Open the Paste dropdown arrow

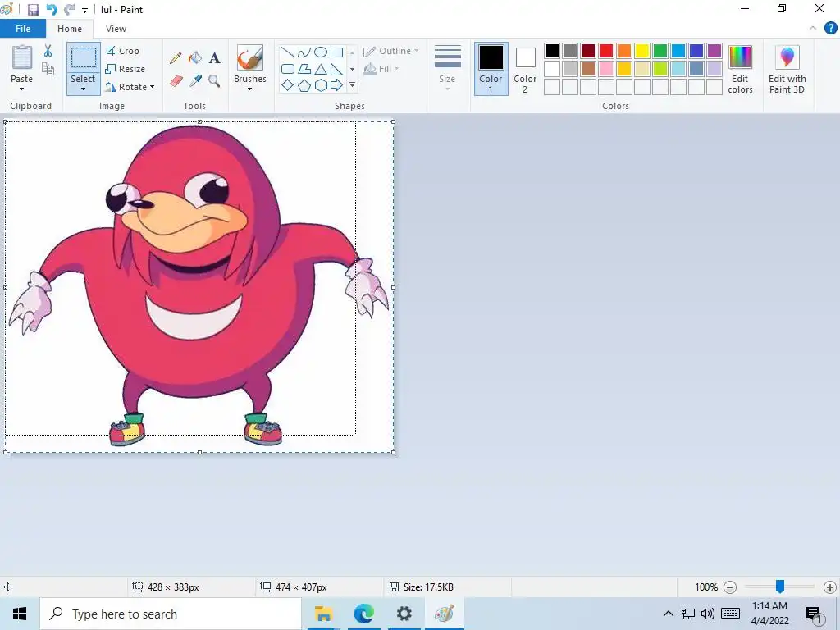pos(22,89)
